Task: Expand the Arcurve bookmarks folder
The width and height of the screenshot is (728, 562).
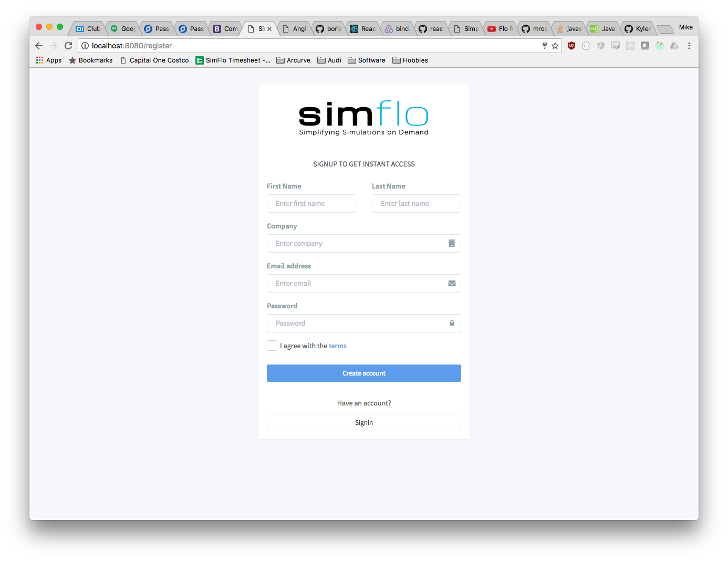Action: pos(294,60)
